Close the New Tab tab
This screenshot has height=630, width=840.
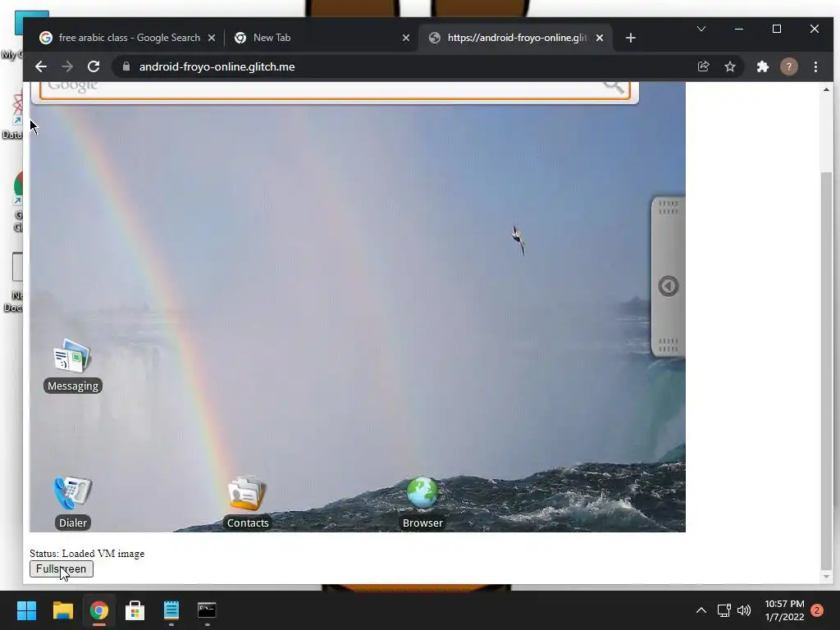pyautogui.click(x=405, y=38)
